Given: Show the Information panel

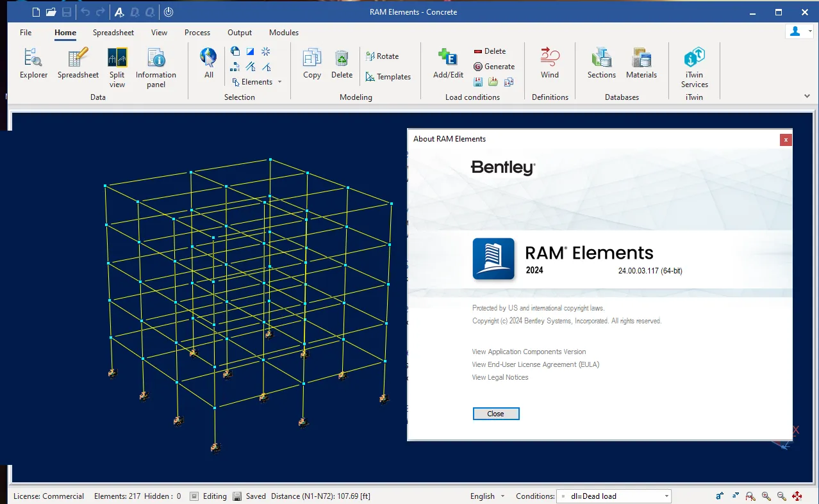Looking at the screenshot, I should pos(156,68).
